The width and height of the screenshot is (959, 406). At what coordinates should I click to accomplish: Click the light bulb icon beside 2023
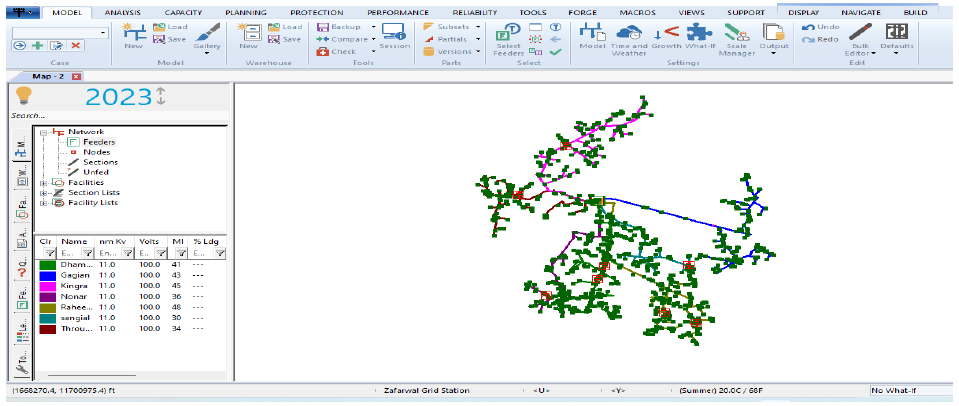(24, 96)
